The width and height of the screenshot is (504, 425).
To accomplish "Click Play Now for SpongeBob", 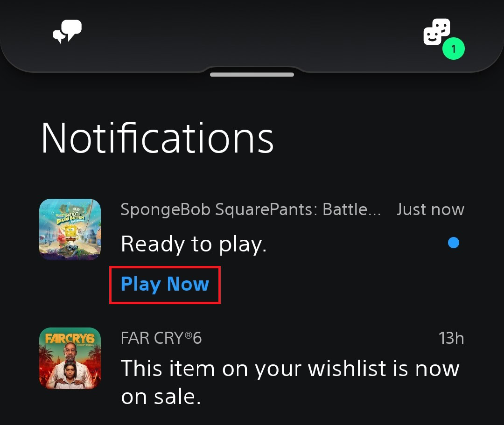I will coord(165,284).
